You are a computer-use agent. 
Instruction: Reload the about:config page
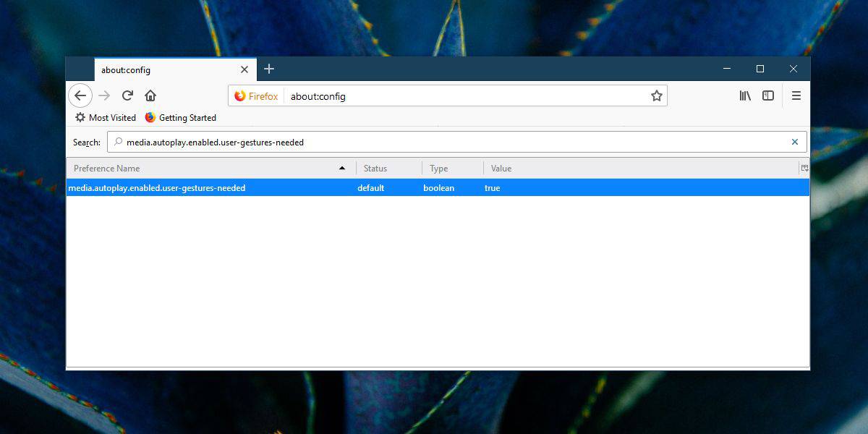[x=127, y=95]
